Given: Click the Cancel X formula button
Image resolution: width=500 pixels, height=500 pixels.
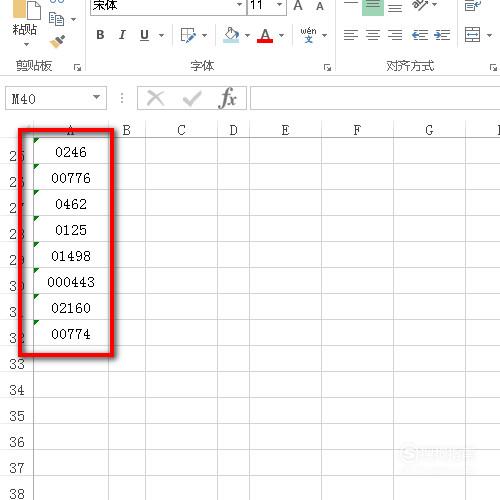Looking at the screenshot, I should (x=155, y=98).
